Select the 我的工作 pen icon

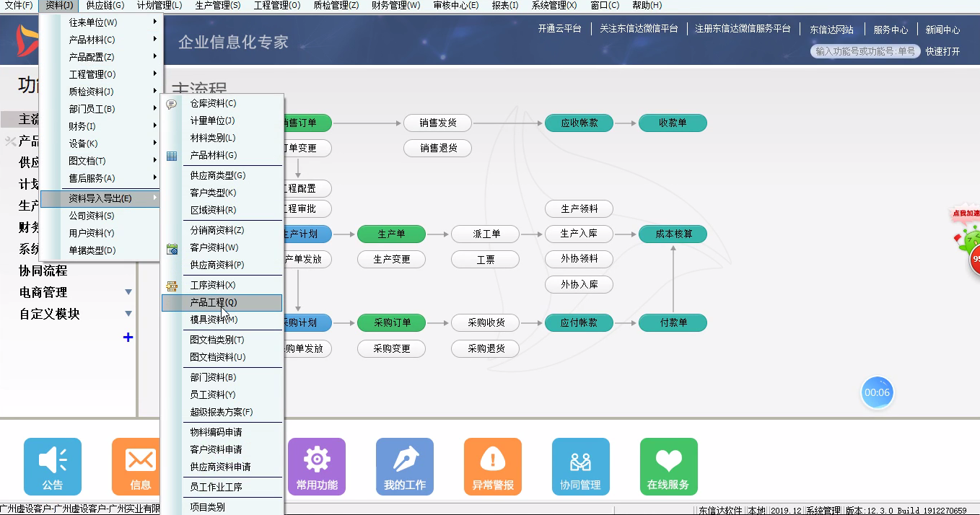pos(405,466)
